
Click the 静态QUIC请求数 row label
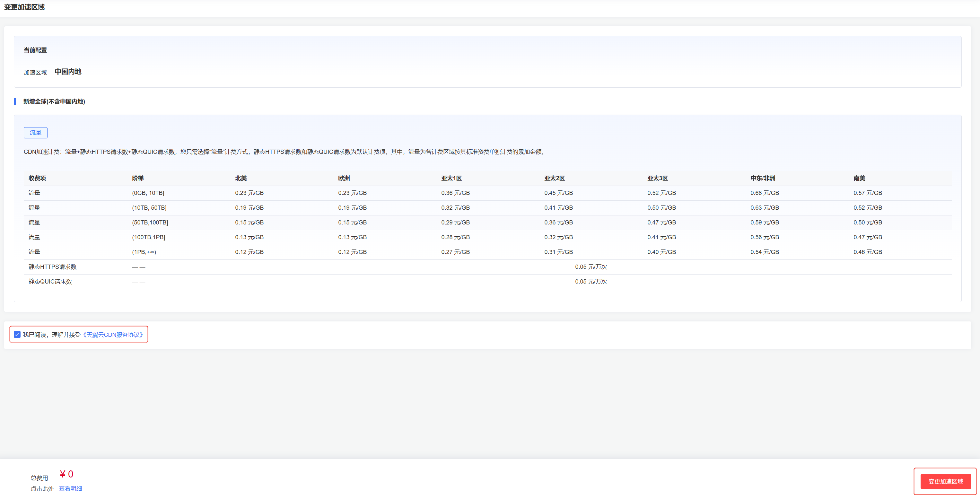[x=50, y=282]
